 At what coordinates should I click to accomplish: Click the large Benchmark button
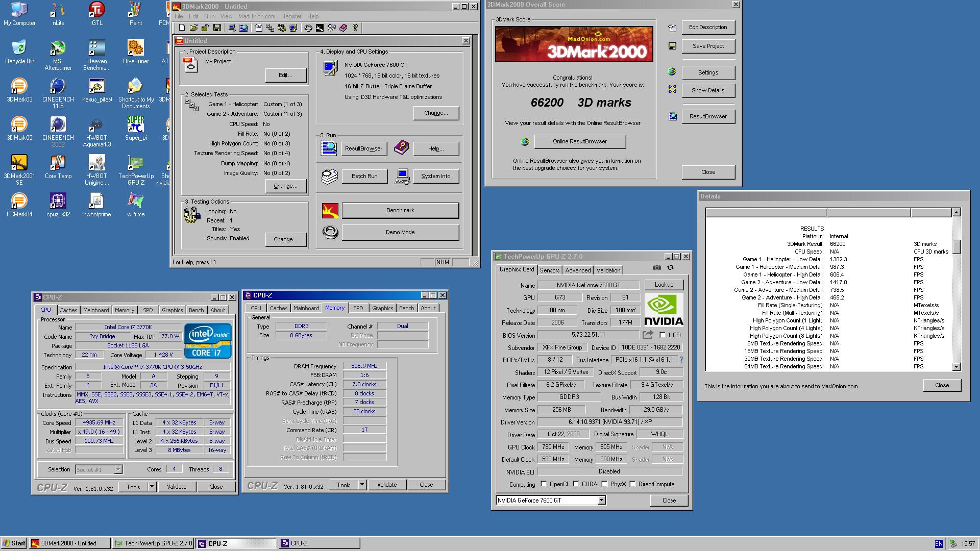(x=400, y=210)
